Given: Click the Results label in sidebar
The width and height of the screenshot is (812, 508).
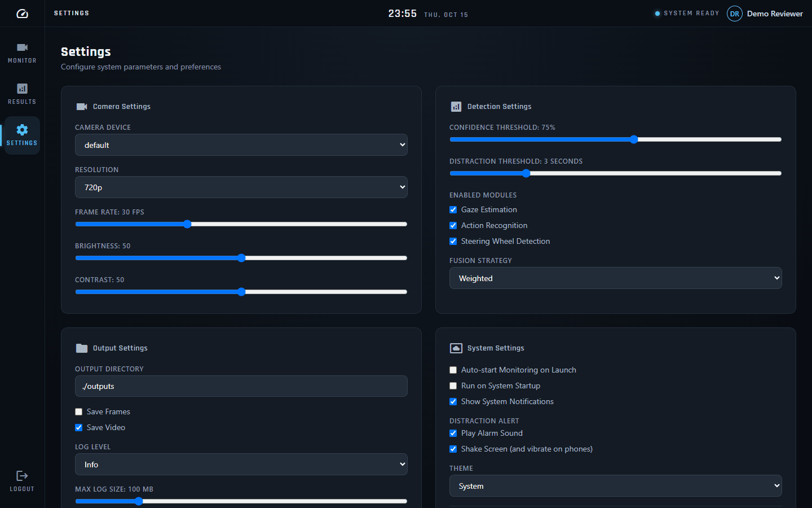Looking at the screenshot, I should (22, 102).
